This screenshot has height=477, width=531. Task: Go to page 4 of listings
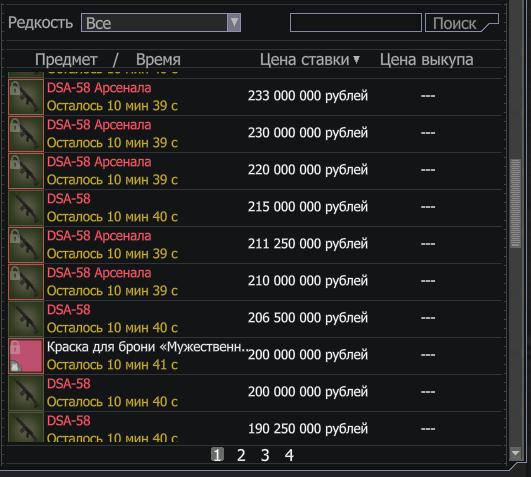[x=289, y=455]
